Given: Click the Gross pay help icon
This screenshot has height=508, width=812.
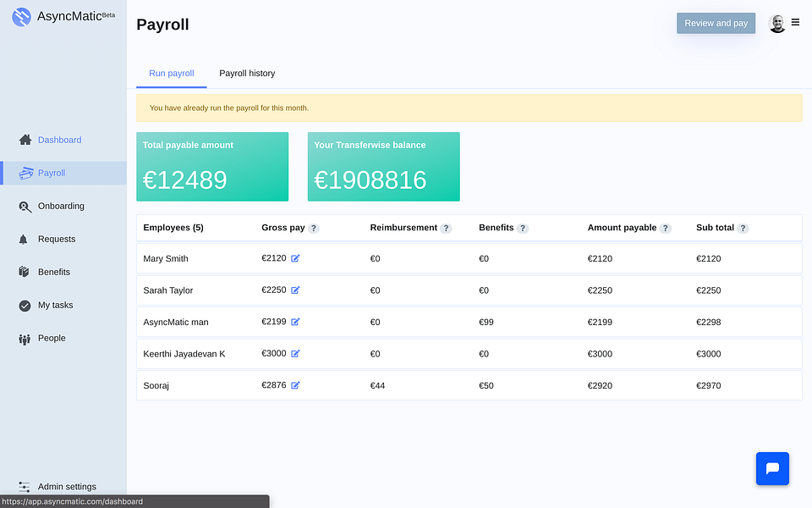Looking at the screenshot, I should tap(313, 229).
